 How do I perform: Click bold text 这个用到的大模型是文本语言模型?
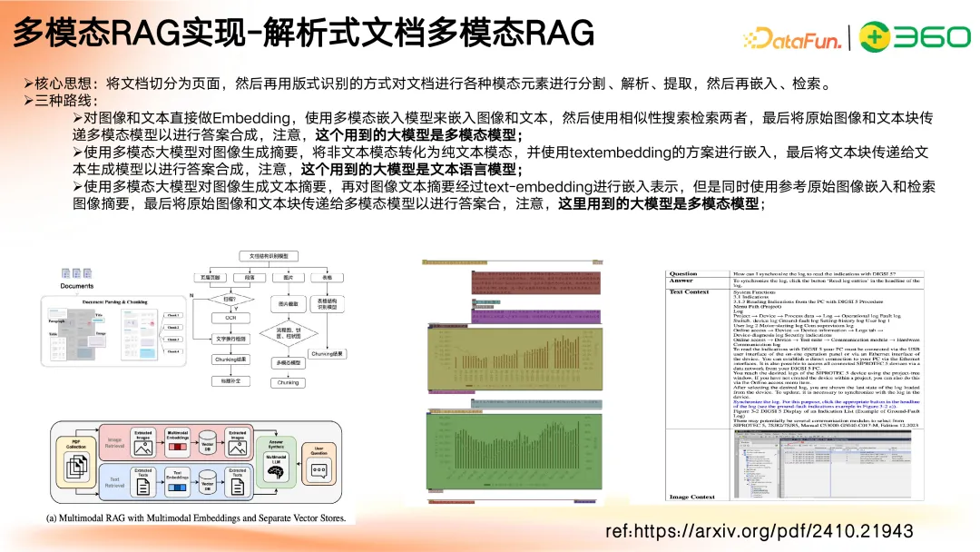click(x=411, y=170)
